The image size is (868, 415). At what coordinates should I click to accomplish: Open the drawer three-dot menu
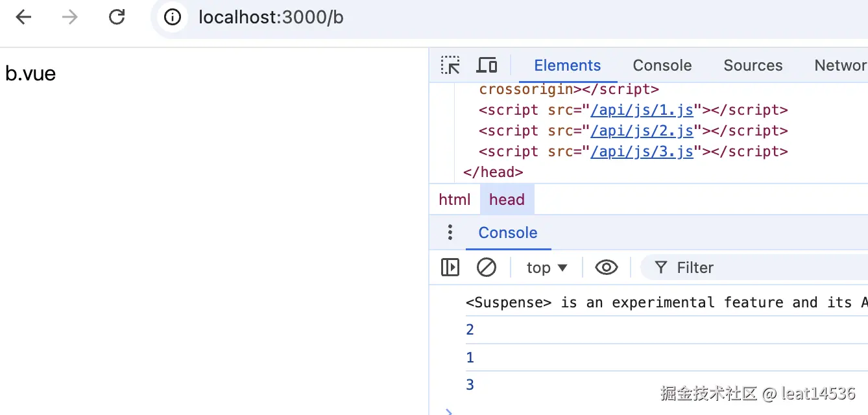click(450, 233)
